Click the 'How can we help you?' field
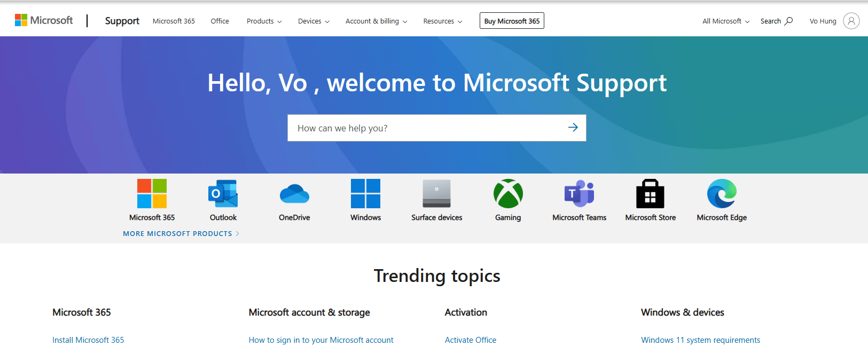 click(427, 128)
